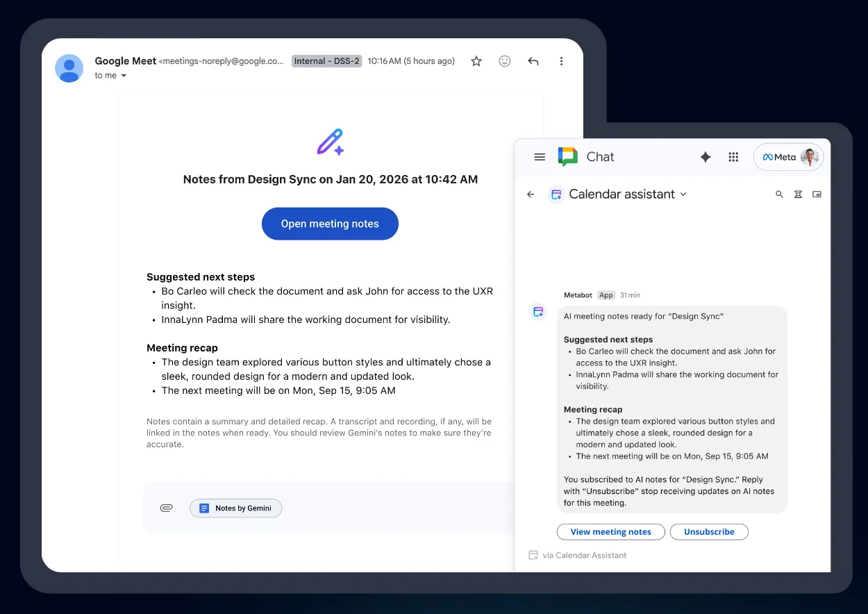Click View meeting notes button
Screen dimensions: 868x614
point(611,532)
